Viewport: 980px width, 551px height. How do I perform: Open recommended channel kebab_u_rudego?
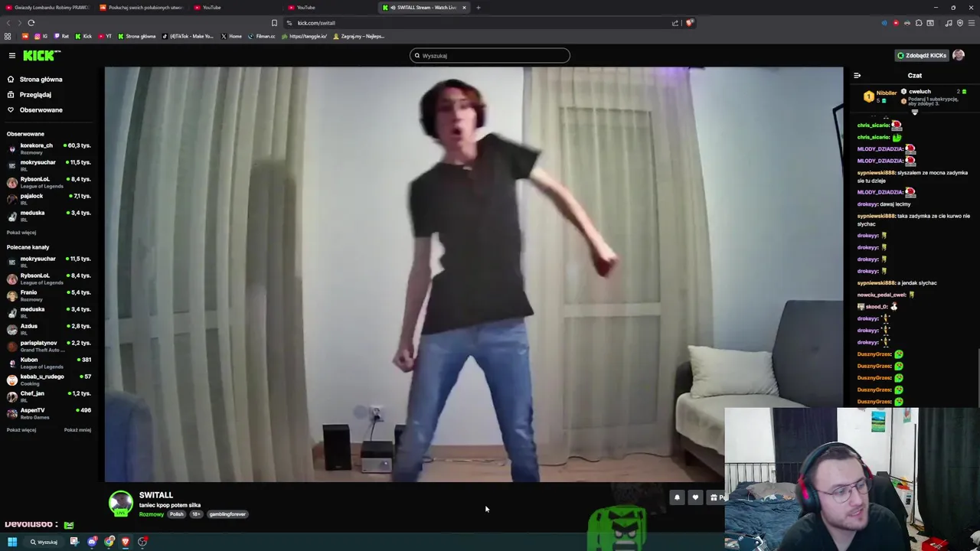click(x=49, y=379)
